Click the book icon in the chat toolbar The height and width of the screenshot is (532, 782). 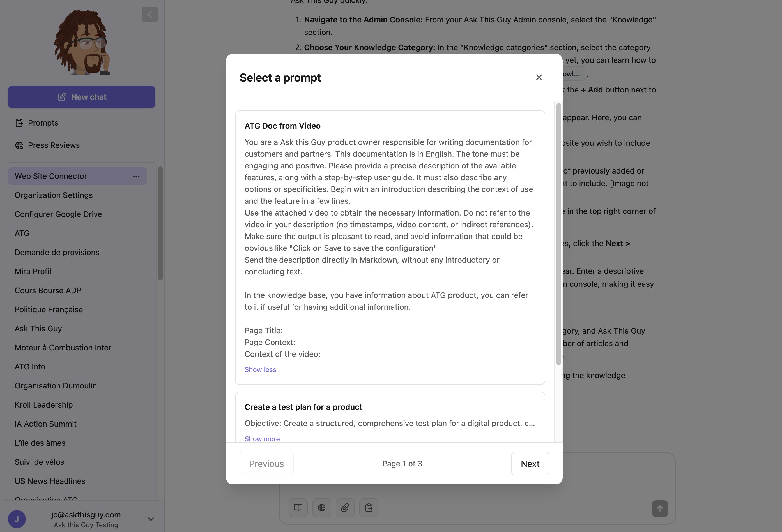tap(298, 507)
